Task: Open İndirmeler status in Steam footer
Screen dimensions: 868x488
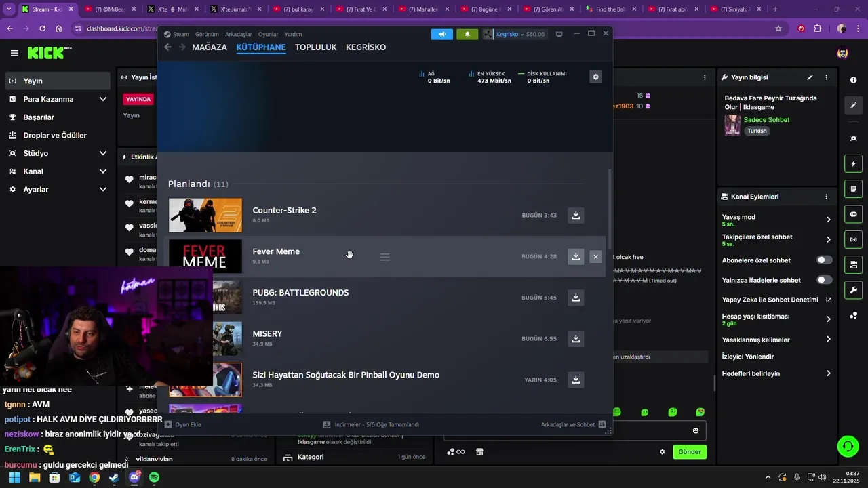Action: (x=371, y=424)
